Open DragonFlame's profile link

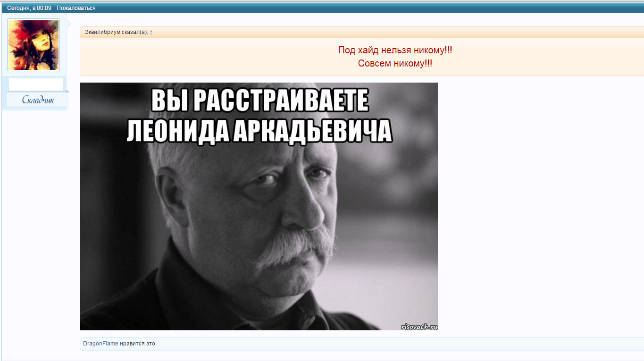tap(100, 344)
